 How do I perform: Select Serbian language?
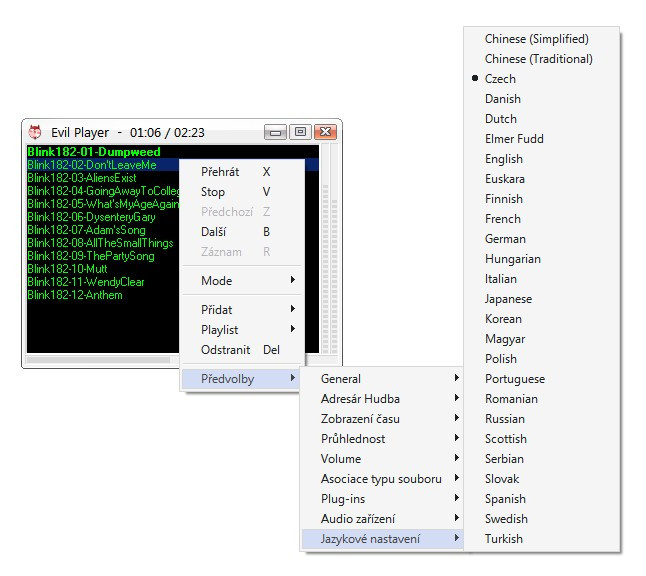coord(542,459)
